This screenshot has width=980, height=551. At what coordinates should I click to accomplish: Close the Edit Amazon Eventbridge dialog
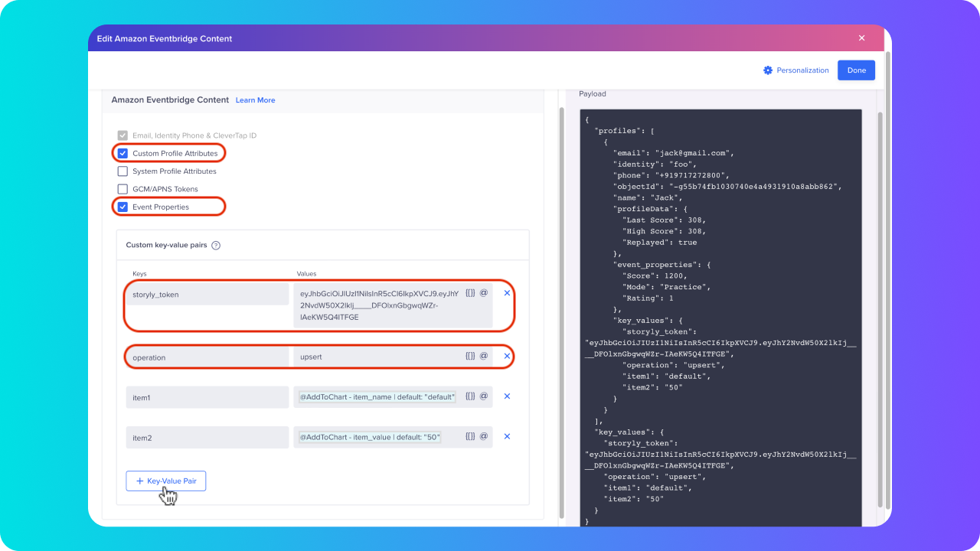(861, 38)
